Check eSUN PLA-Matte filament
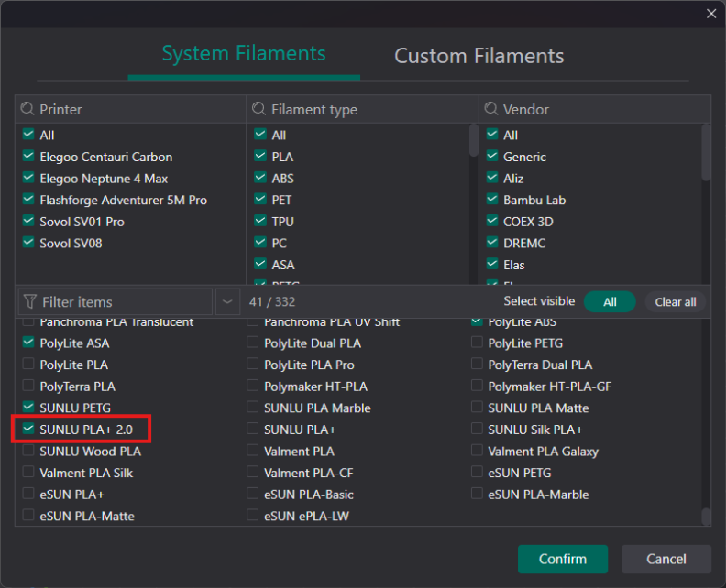726x588 pixels. 28,516
